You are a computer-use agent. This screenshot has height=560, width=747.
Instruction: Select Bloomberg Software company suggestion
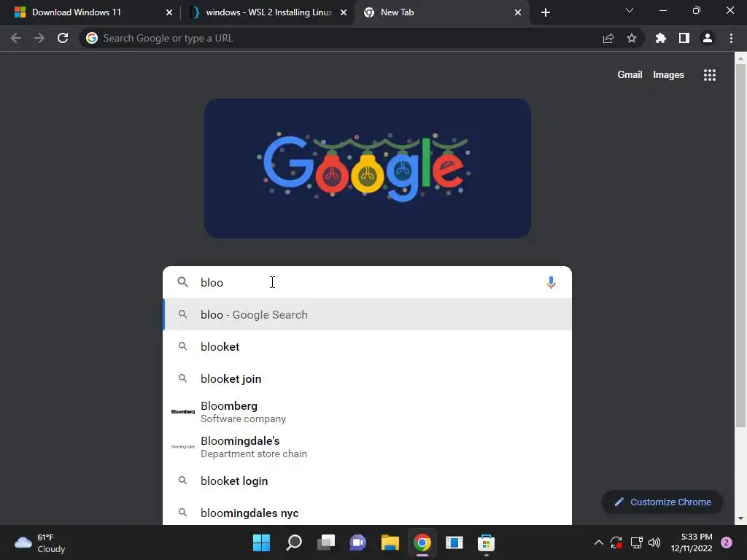(x=367, y=412)
